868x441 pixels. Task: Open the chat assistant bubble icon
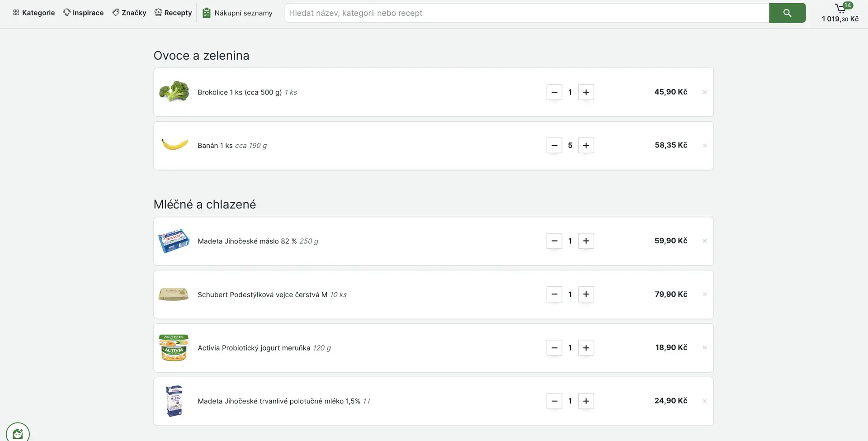pyautogui.click(x=18, y=433)
